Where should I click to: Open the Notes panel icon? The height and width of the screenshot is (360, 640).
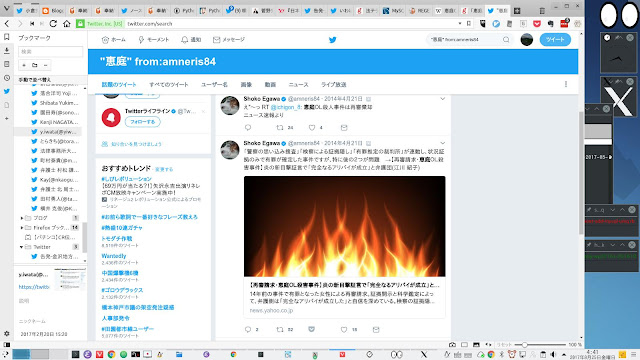pyautogui.click(x=7, y=64)
